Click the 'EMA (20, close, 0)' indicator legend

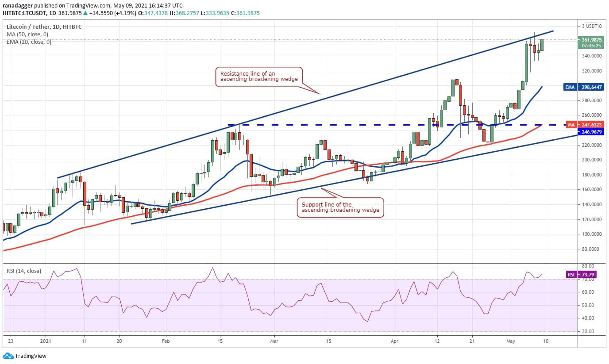coord(29,42)
